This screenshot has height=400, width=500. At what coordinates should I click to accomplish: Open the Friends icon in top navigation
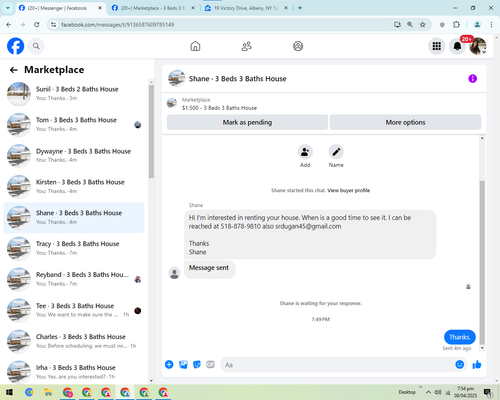tap(246, 46)
